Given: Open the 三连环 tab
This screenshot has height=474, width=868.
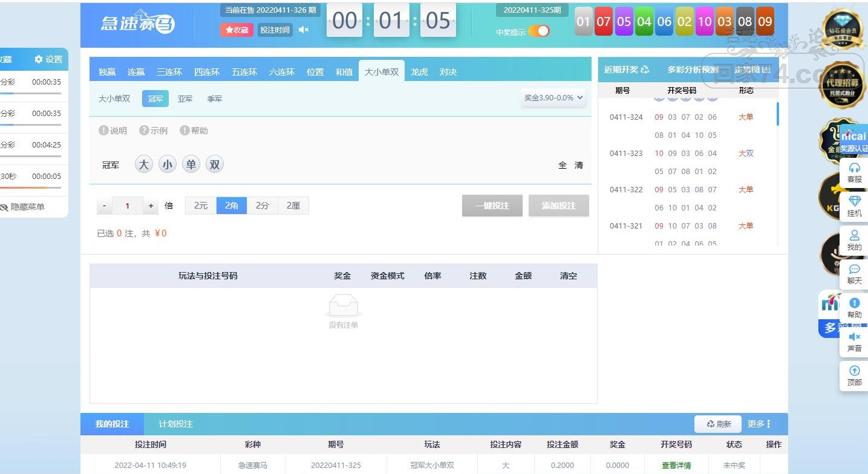Looking at the screenshot, I should [x=169, y=72].
